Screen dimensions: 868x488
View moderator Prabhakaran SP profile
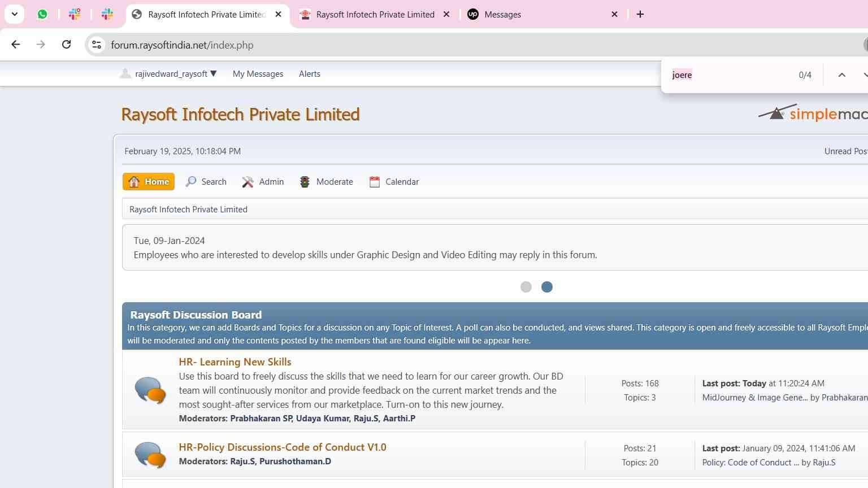tap(262, 419)
